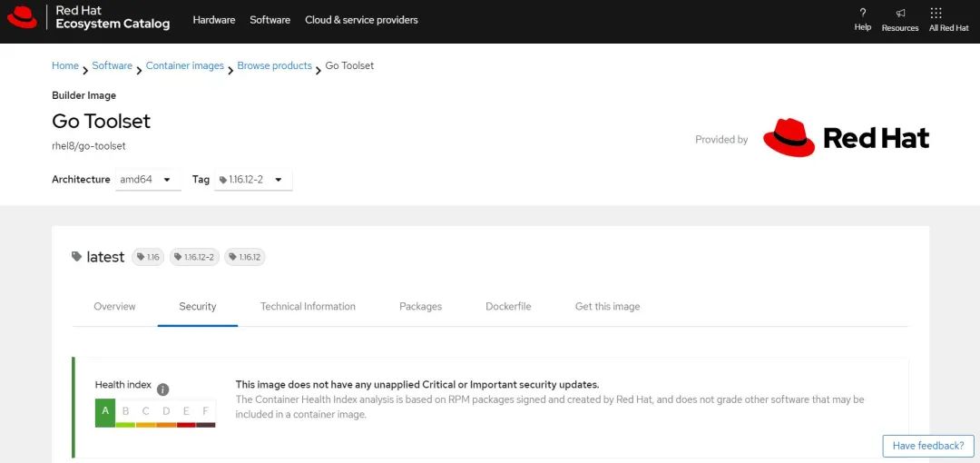The image size is (980, 463).
Task: Open the All Red Hat grid icon
Action: [x=936, y=13]
